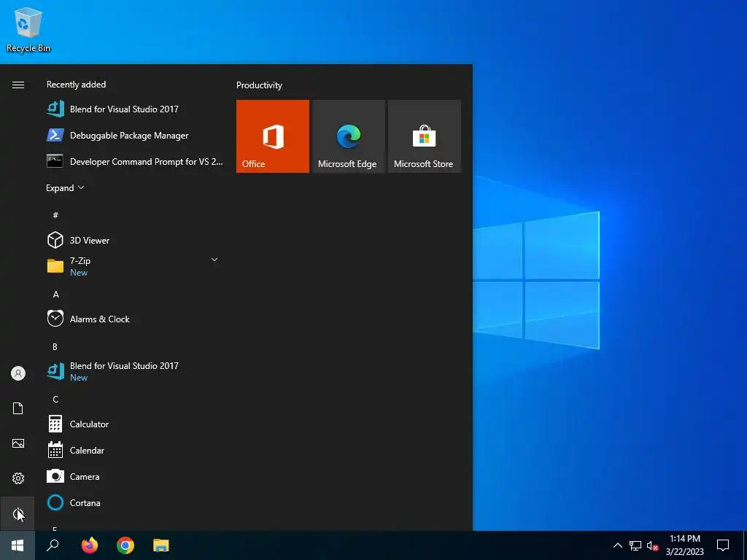This screenshot has width=747, height=560.
Task: Open Documents from Start sidebar
Action: [18, 408]
